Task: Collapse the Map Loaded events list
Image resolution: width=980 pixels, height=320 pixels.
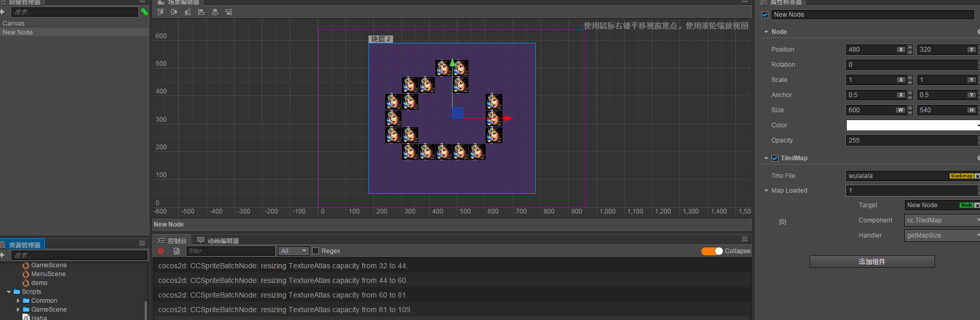Action: (766, 191)
